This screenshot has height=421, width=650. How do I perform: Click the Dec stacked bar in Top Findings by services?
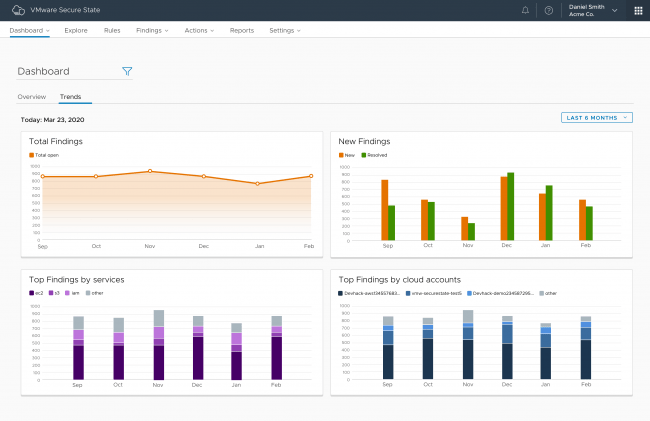click(x=198, y=348)
